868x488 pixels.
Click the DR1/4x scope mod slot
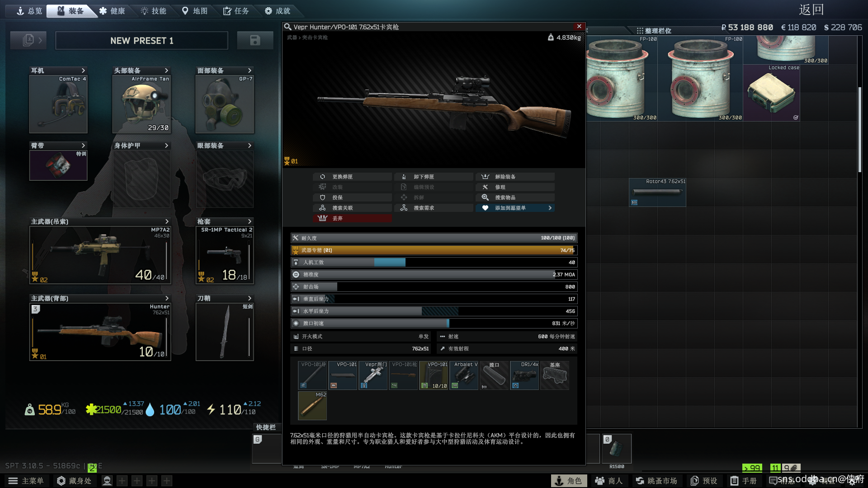[x=524, y=375]
